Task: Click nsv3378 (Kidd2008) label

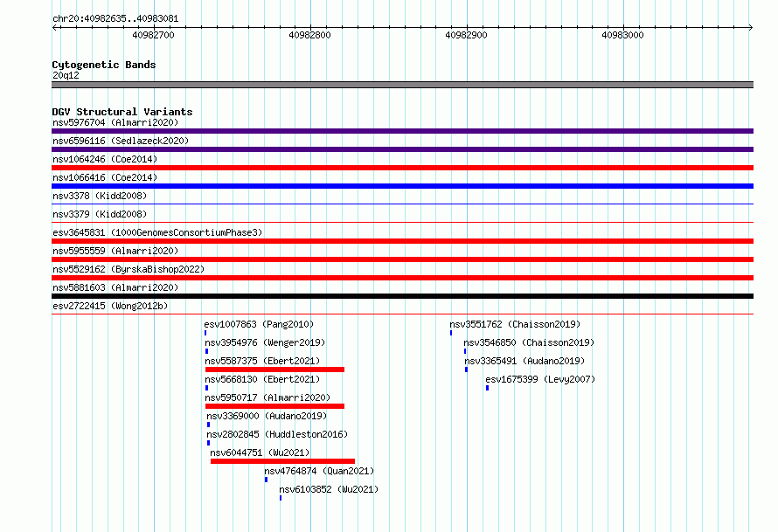Action: [x=100, y=196]
